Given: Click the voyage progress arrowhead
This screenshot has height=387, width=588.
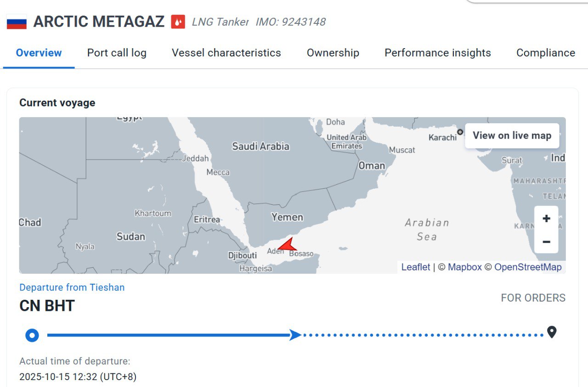Looking at the screenshot, I should [x=295, y=335].
